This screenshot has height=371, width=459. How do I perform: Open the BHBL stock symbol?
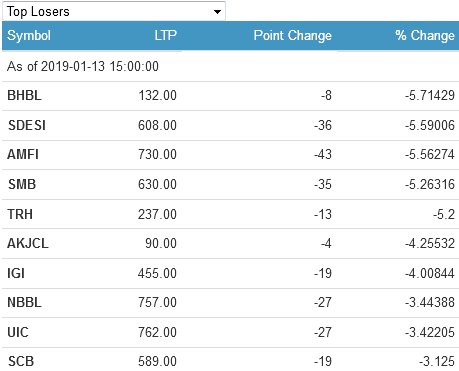tap(24, 96)
